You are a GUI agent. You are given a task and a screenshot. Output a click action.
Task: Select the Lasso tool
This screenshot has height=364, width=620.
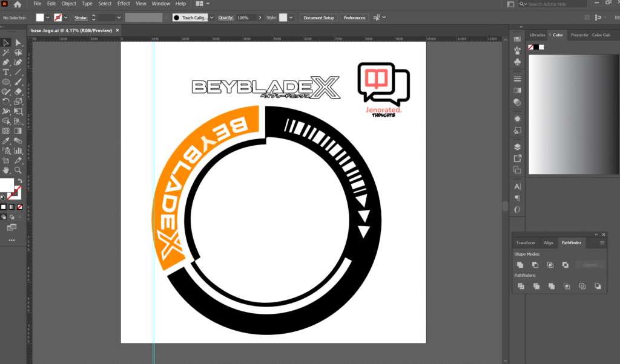click(x=18, y=53)
